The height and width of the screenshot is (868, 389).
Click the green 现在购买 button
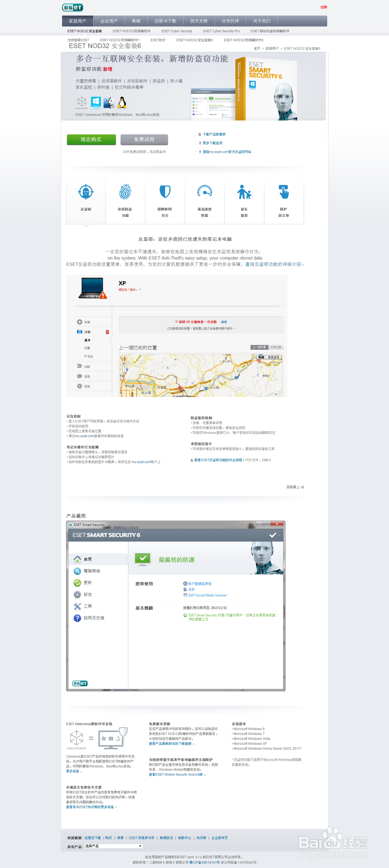point(91,140)
